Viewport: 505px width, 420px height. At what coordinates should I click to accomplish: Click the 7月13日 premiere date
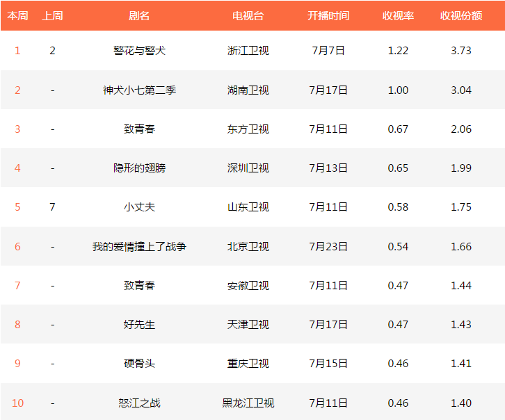coord(328,168)
